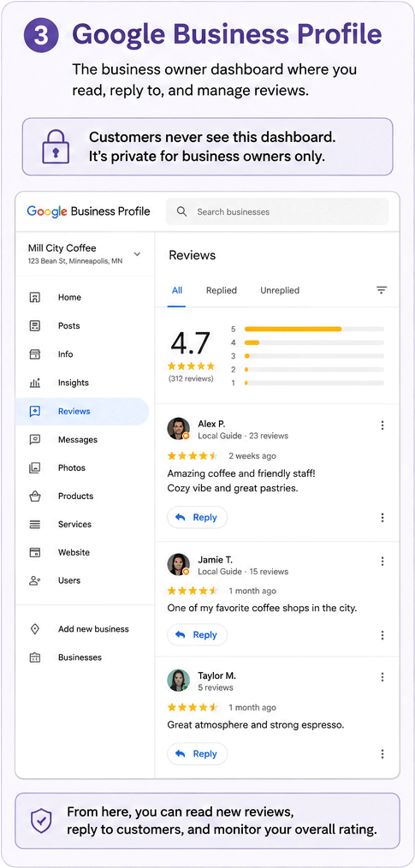The width and height of the screenshot is (415, 868).
Task: Click the Users person icon
Action: tap(34, 580)
